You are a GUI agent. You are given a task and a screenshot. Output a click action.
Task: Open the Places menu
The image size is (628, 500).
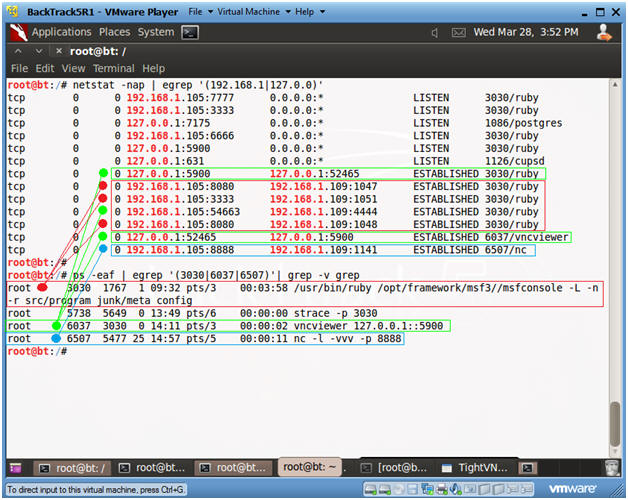tap(115, 32)
